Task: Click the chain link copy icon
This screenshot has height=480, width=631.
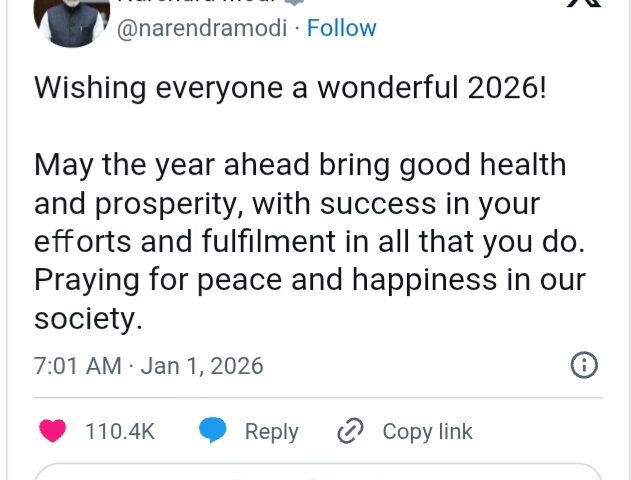Action: pos(350,431)
